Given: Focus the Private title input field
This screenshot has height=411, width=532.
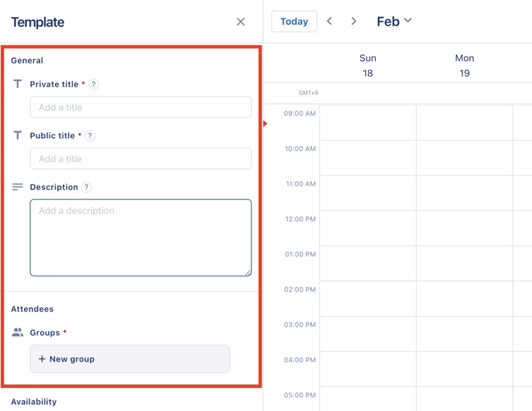Looking at the screenshot, I should (x=141, y=107).
